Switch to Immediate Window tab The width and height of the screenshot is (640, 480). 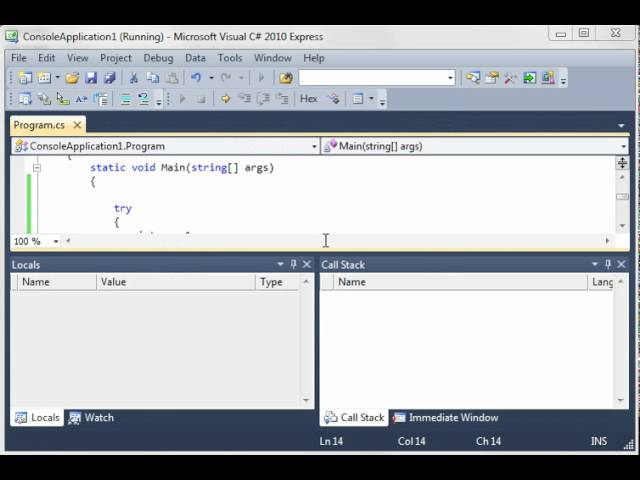(x=446, y=418)
